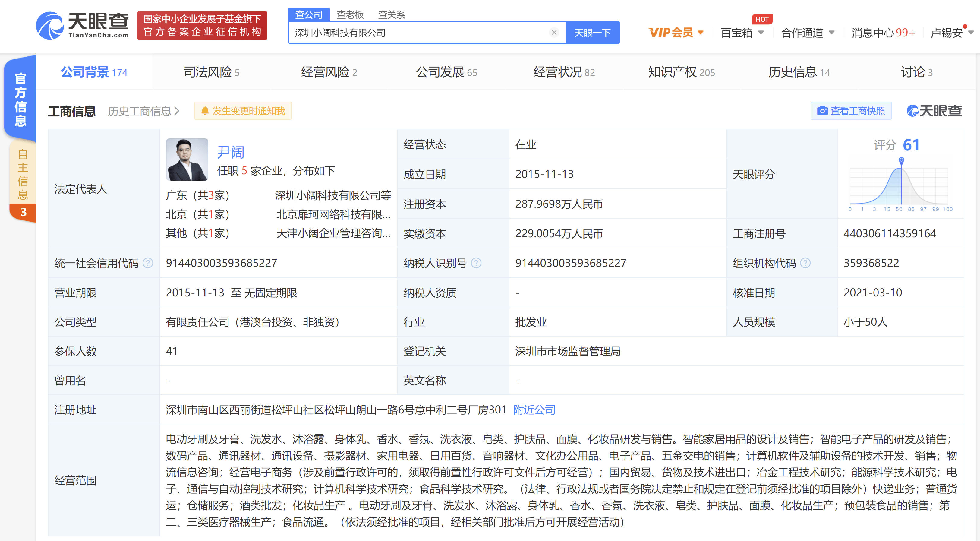The height and width of the screenshot is (541, 980).
Task: Open the VIP会员 dropdown
Action: [676, 33]
